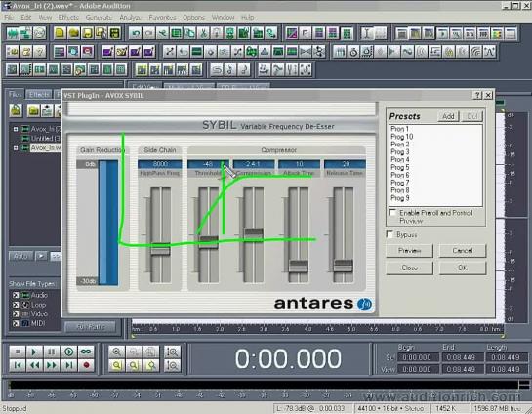Open CD Project View toolbar icon

tap(39, 33)
